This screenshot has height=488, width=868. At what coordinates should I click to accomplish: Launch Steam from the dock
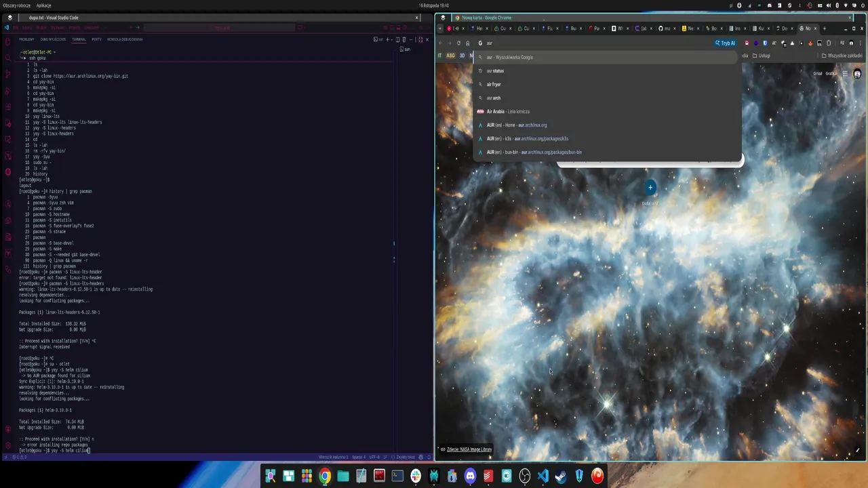(x=561, y=476)
